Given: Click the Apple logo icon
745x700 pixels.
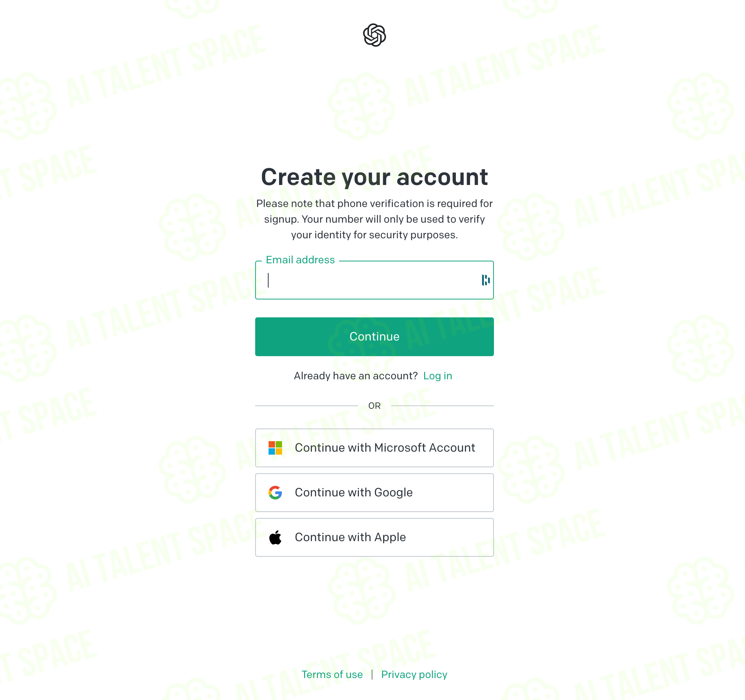Looking at the screenshot, I should [275, 537].
